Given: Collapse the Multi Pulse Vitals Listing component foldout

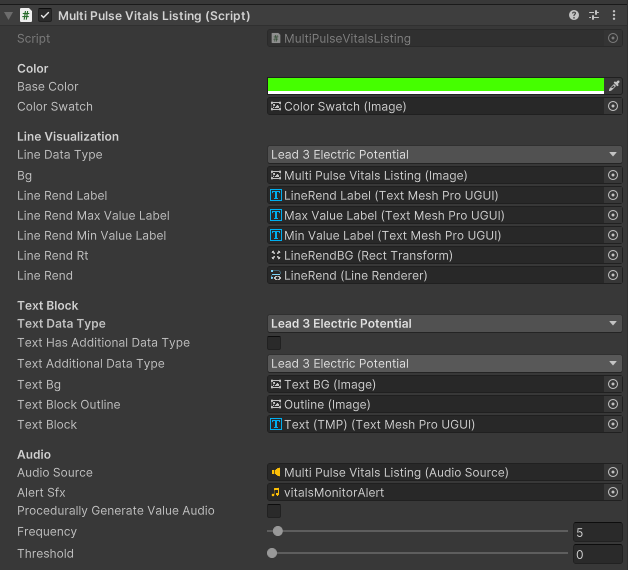Looking at the screenshot, I should [9, 16].
